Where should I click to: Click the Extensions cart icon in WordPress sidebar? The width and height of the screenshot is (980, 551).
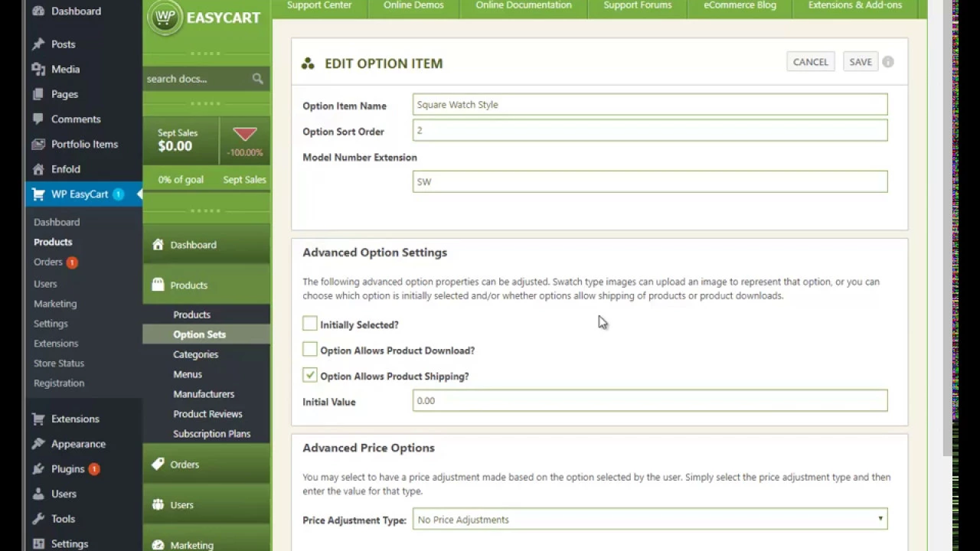(x=38, y=419)
